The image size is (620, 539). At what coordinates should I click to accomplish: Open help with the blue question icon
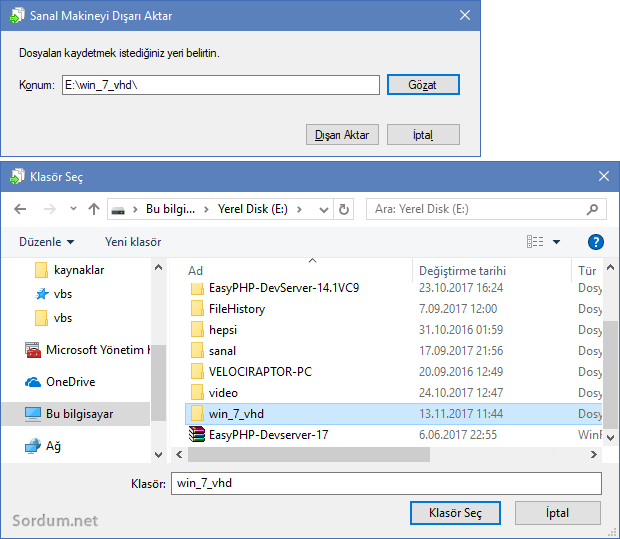[x=595, y=242]
